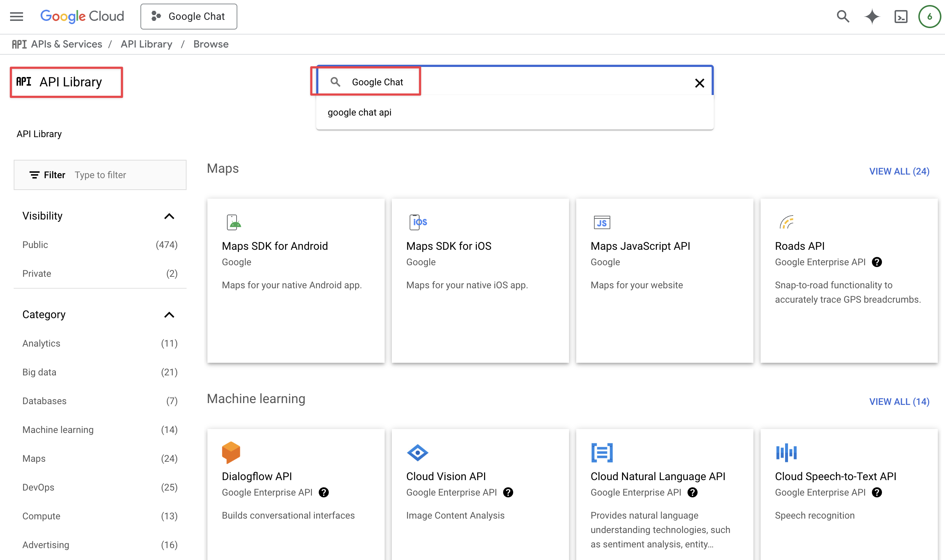This screenshot has height=560, width=945.
Task: Click Speech-to-Text enterprise help icon
Action: tap(877, 492)
